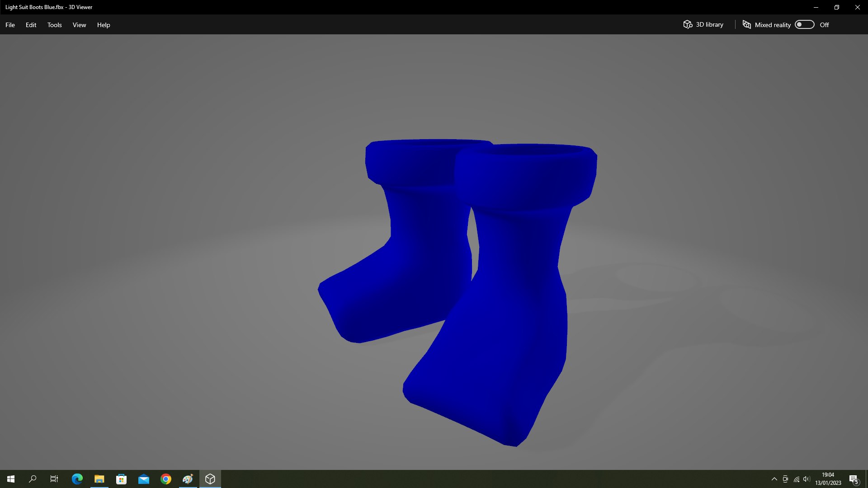Open the View menu
The height and width of the screenshot is (488, 868).
(x=79, y=25)
